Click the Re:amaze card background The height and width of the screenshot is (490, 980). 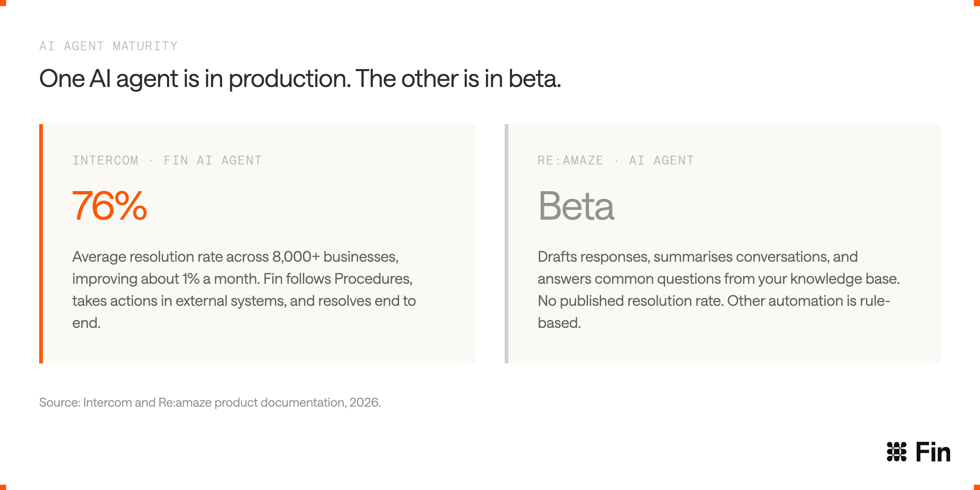tap(724, 244)
